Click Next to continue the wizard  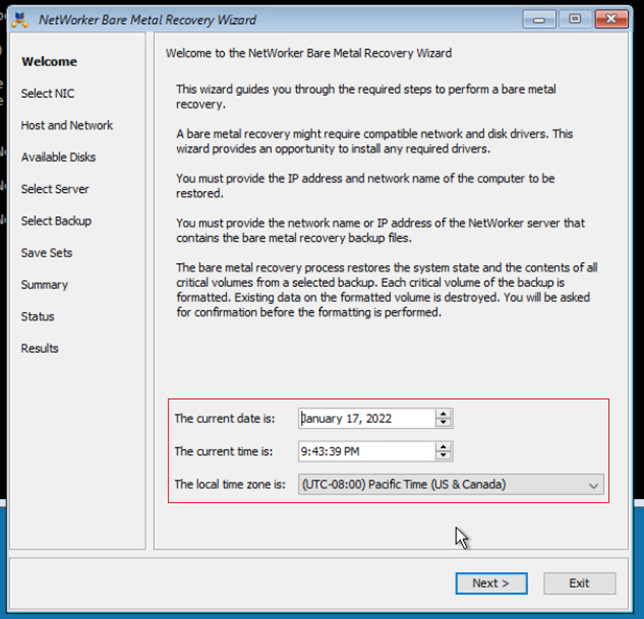pyautogui.click(x=491, y=583)
